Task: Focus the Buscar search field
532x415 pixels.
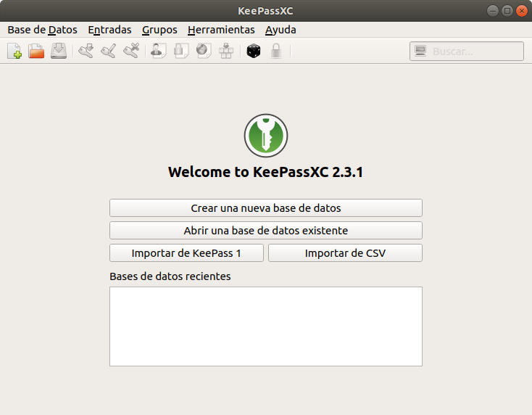Action: pyautogui.click(x=475, y=52)
